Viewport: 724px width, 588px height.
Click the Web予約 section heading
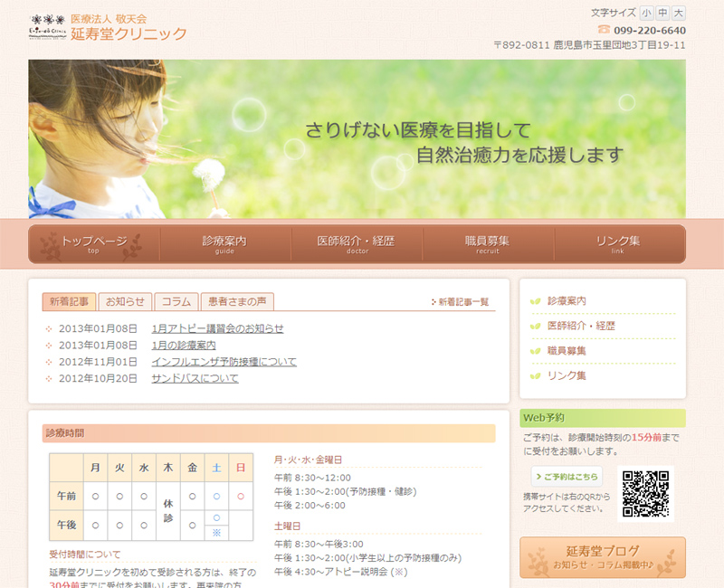pos(603,418)
